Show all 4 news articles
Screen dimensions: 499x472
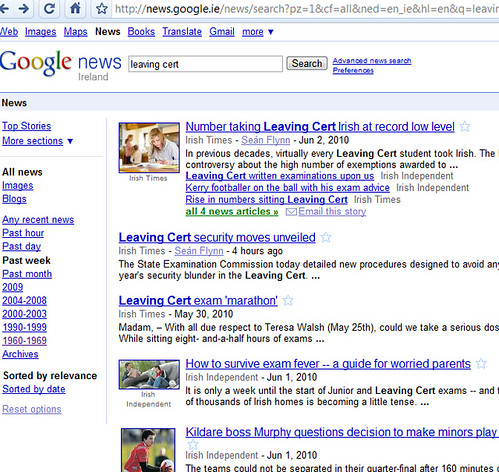pyautogui.click(x=232, y=212)
